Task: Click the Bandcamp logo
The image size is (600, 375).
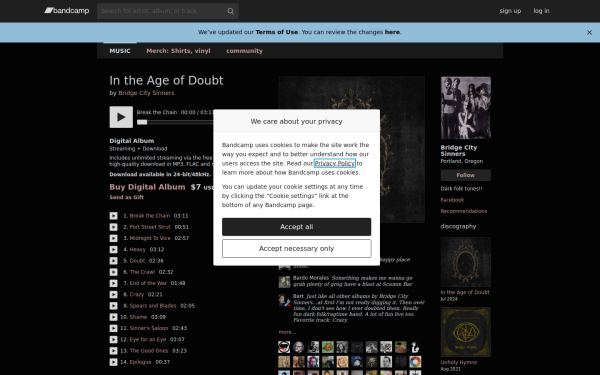Action: tap(67, 11)
